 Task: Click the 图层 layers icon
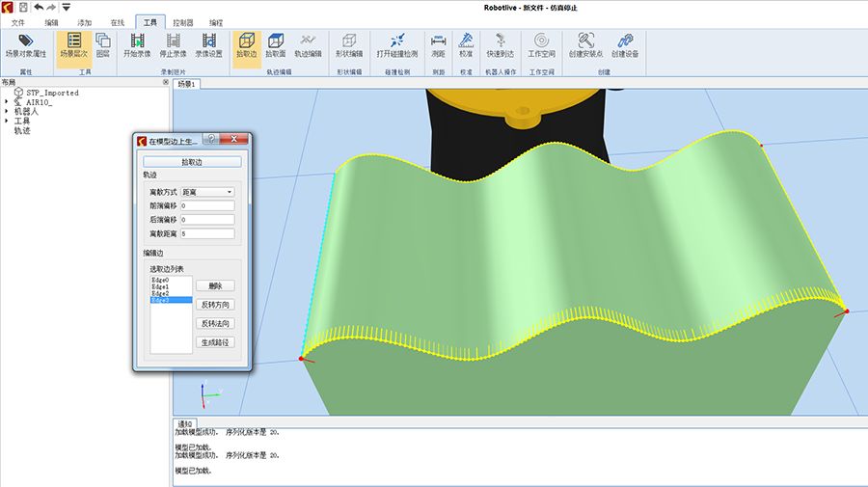coord(103,45)
